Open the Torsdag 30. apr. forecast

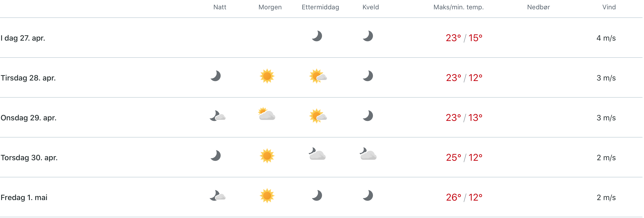point(321,157)
